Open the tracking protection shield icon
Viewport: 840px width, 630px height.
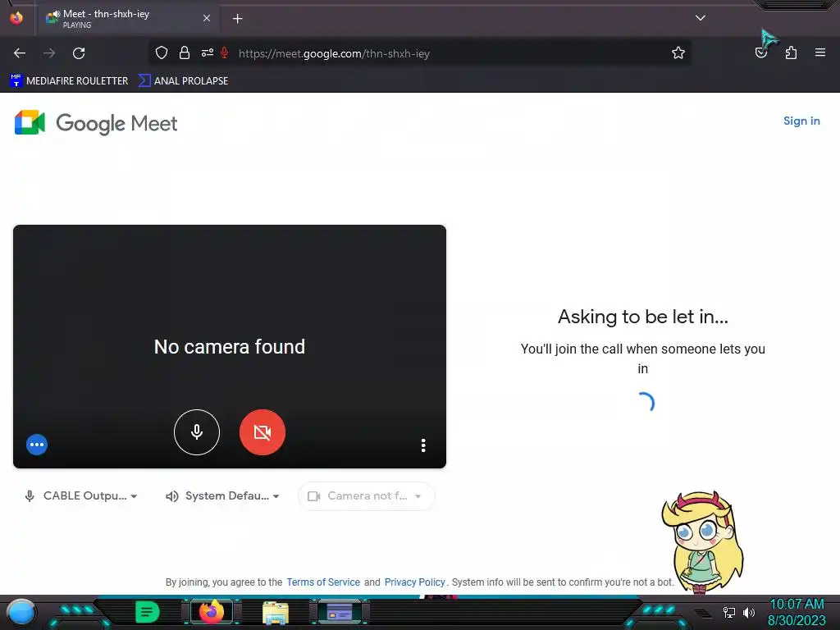[x=162, y=52]
